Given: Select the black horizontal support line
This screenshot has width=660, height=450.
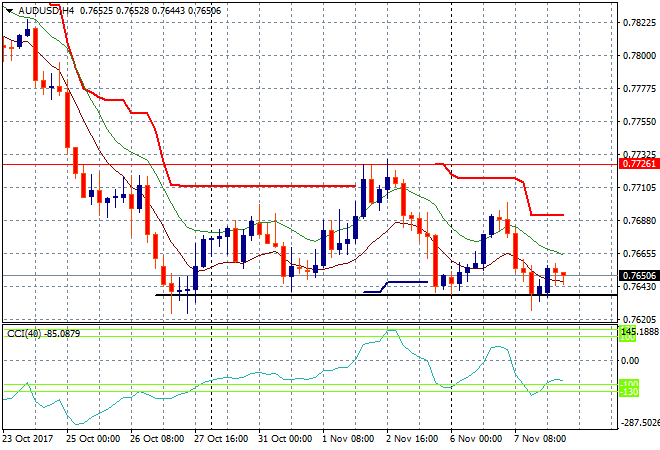Looking at the screenshot, I should (x=386, y=295).
